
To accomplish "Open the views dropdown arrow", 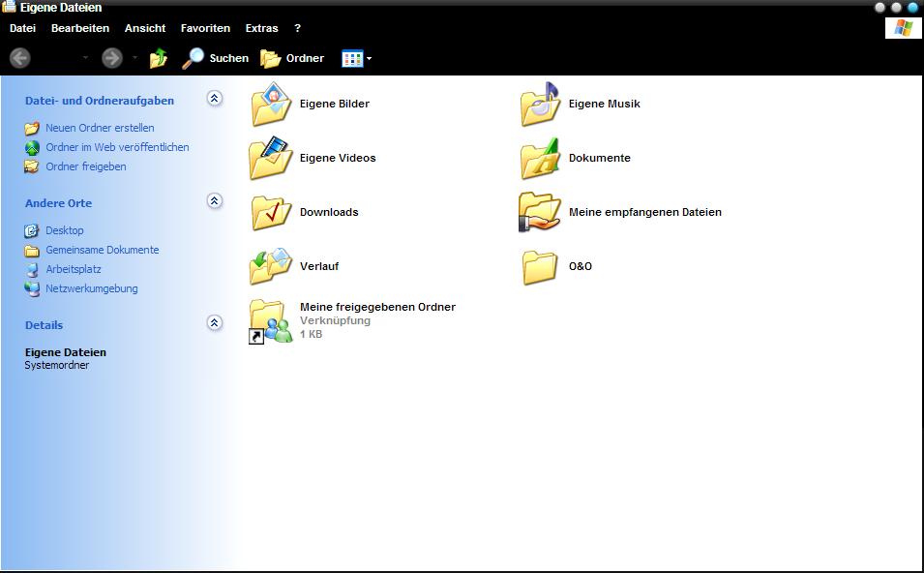I will [369, 58].
